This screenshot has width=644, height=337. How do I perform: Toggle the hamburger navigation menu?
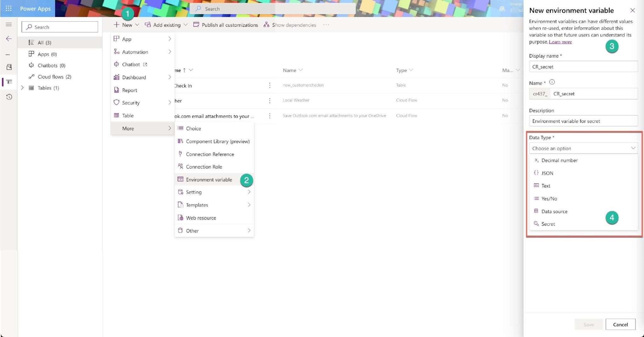point(9,24)
